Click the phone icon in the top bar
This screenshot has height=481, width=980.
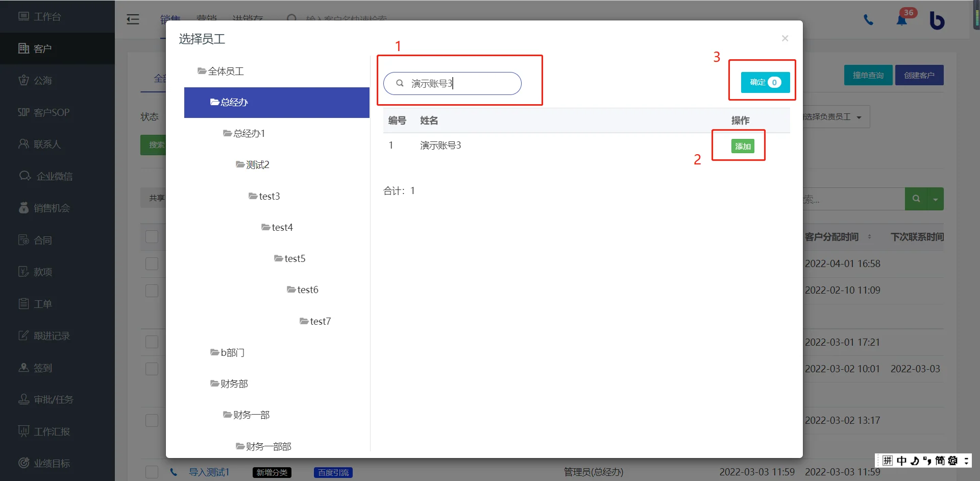(868, 20)
